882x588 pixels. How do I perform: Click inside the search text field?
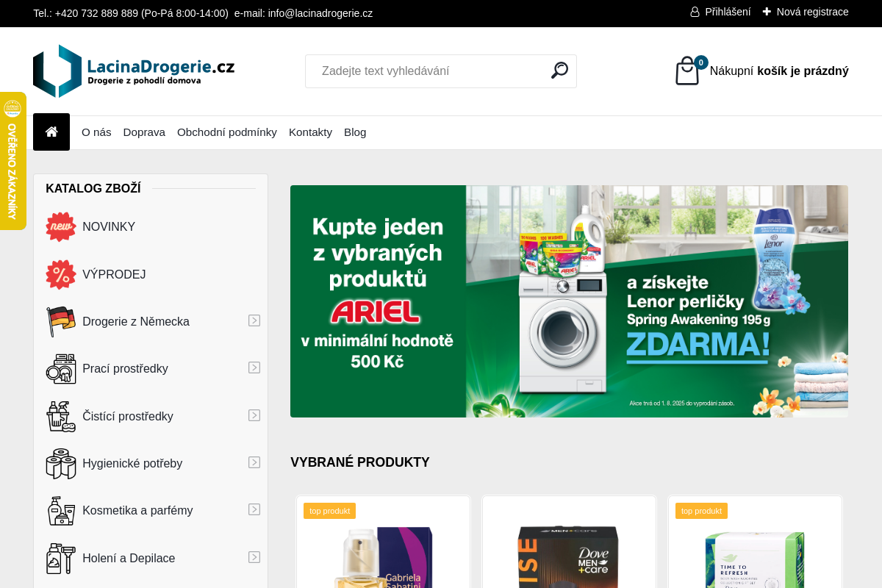pyautogui.click(x=426, y=71)
